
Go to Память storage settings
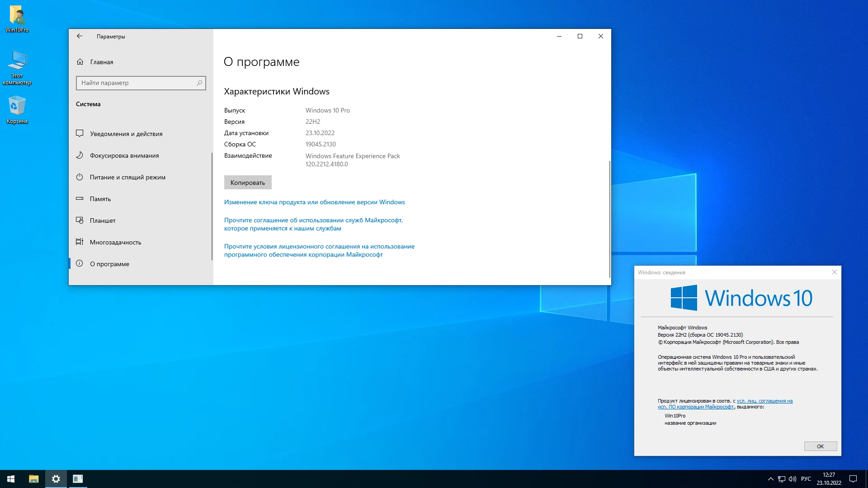pyautogui.click(x=100, y=199)
